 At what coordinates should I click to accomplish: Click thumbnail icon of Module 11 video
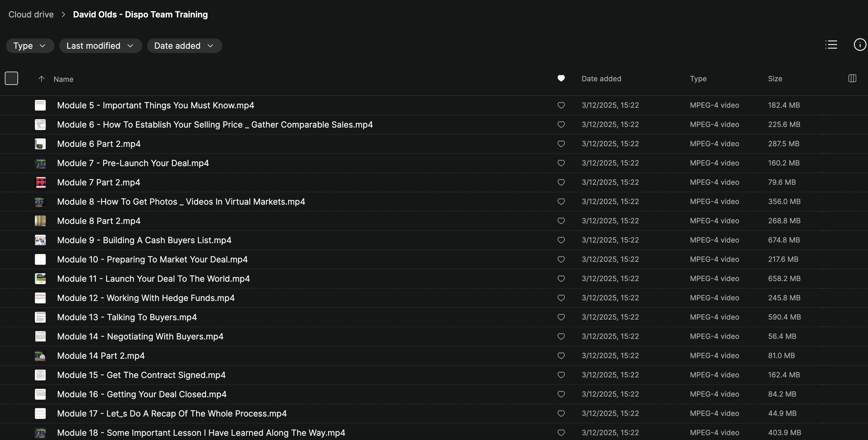(40, 279)
